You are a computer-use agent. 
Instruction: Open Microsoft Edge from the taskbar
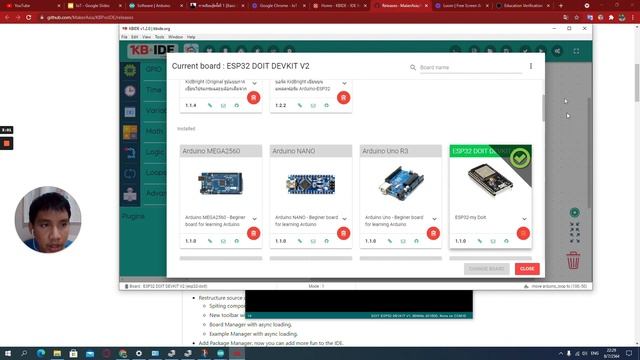pyautogui.click(x=41, y=353)
